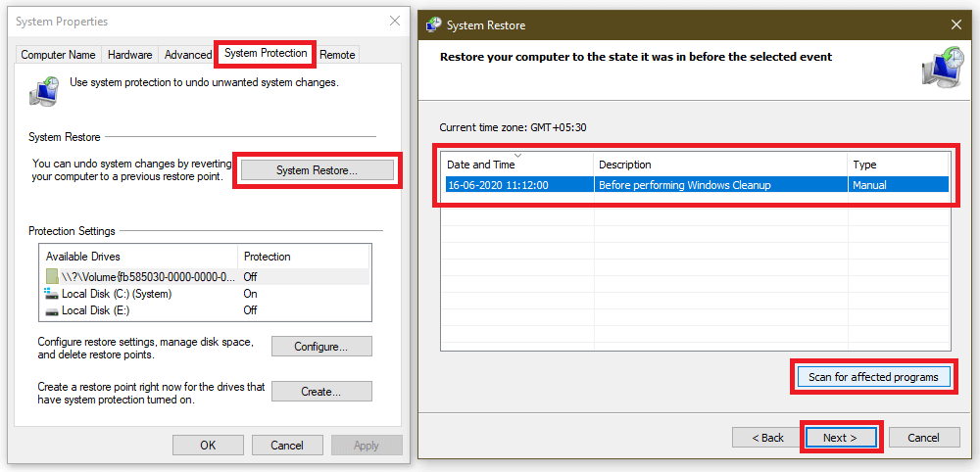
Task: Click Scan for affected programs
Action: coord(872,377)
